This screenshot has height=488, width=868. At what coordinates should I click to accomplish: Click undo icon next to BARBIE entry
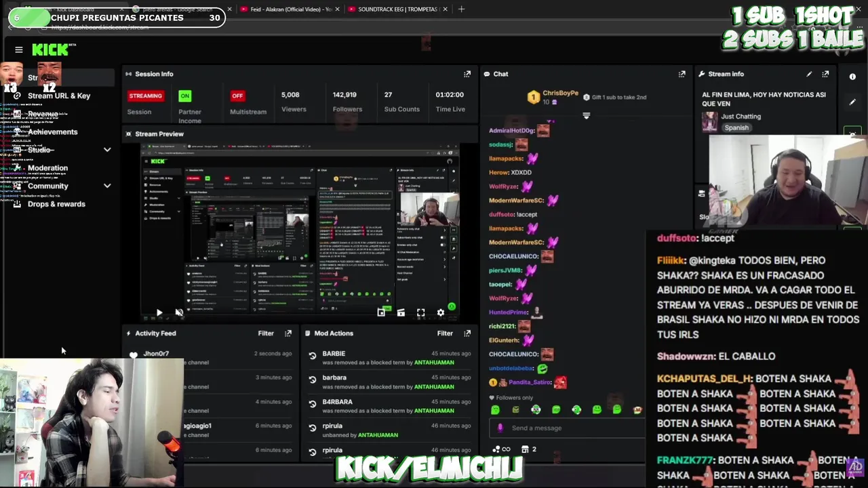(313, 356)
